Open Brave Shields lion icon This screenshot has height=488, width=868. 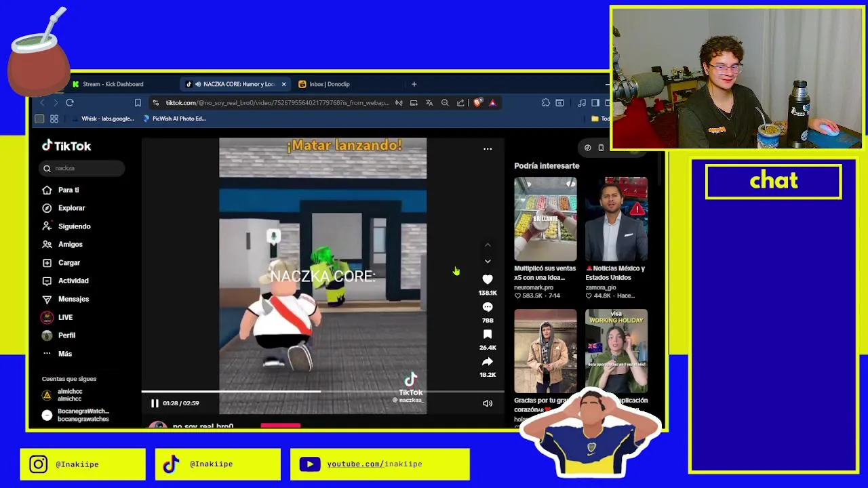[477, 102]
